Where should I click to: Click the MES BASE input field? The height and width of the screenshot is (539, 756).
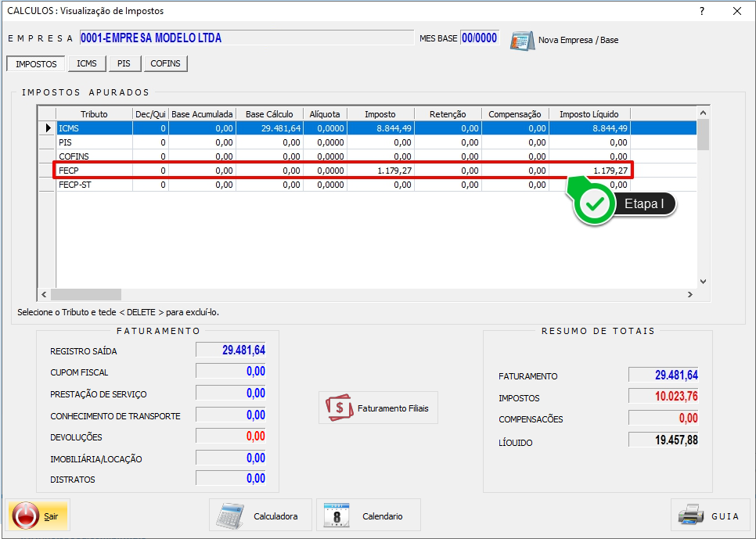point(480,38)
